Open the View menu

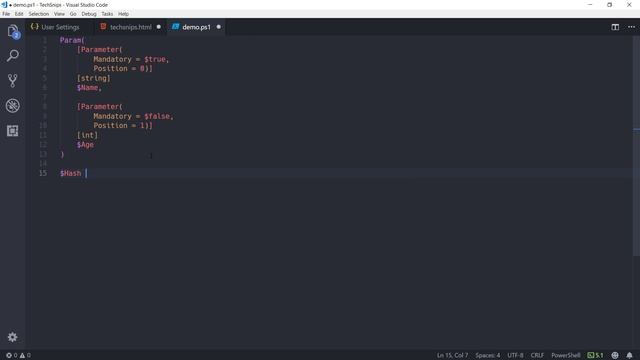click(x=59, y=14)
